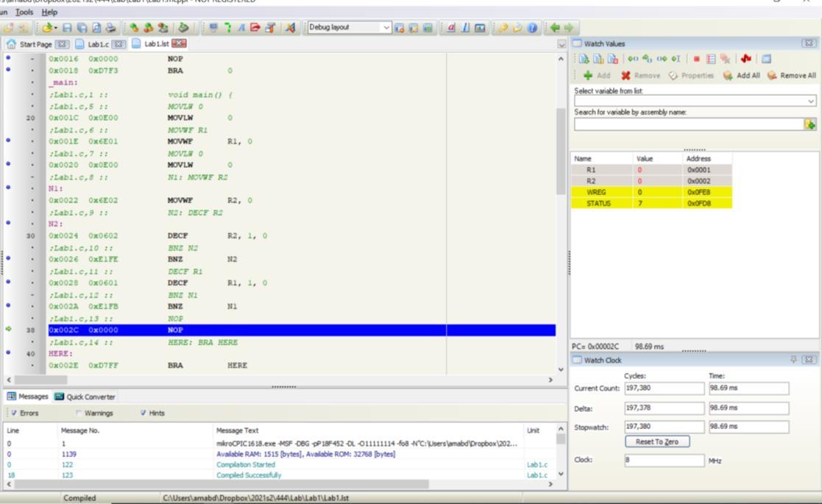822x504 pixels.
Task: Click the 'Search for variable by assembly name' field
Action: 689,124
